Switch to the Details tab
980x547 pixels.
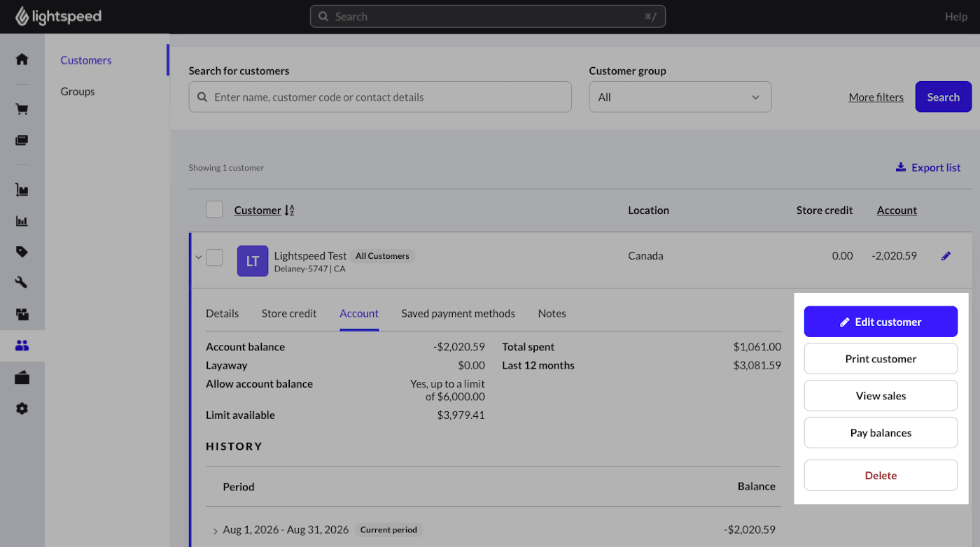pos(222,313)
